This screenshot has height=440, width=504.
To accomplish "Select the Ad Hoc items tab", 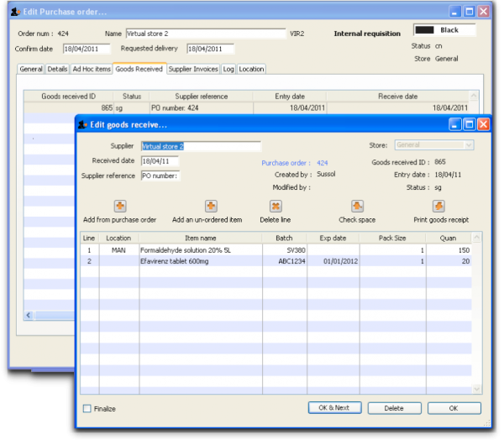I will pyautogui.click(x=92, y=69).
